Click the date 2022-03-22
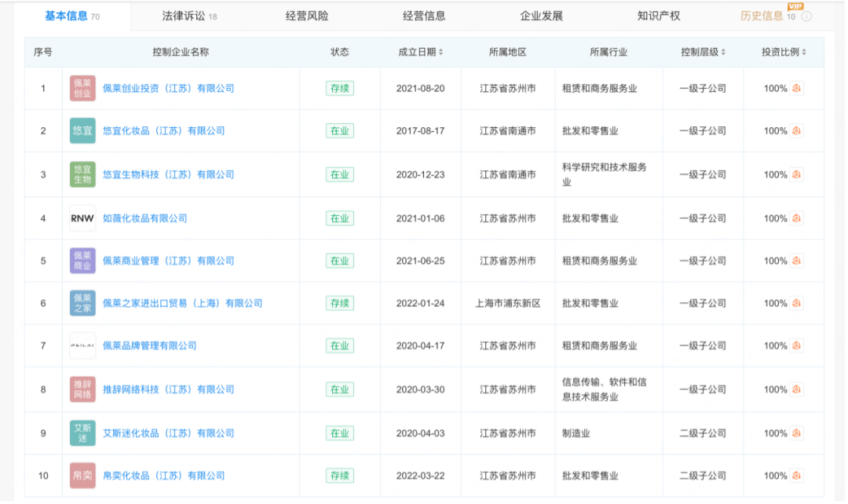 coord(420,476)
